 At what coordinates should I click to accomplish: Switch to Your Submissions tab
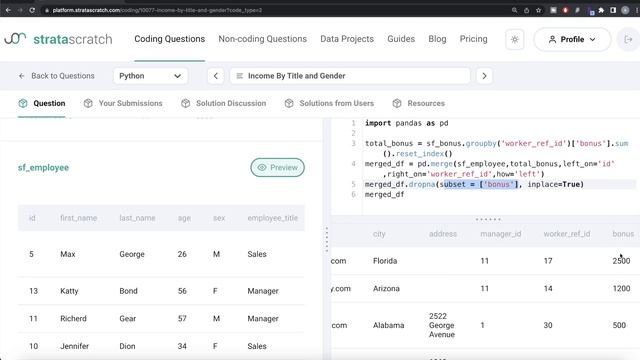[x=123, y=103]
